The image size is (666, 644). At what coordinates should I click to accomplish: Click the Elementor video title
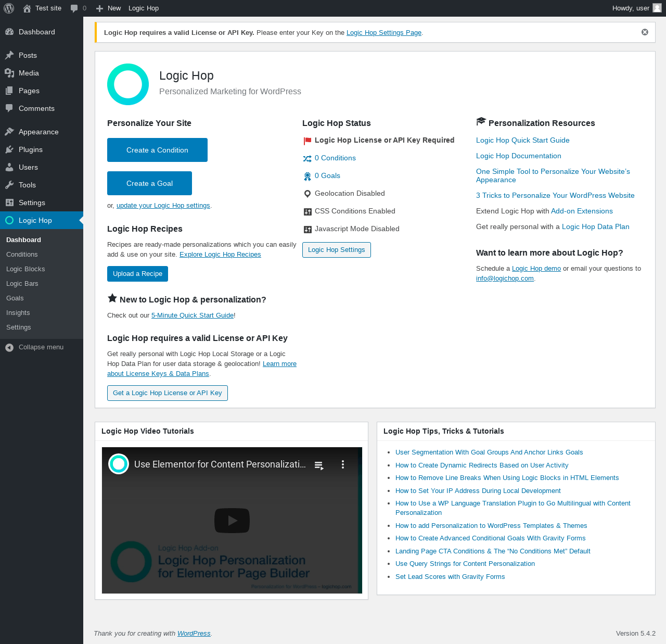[220, 464]
